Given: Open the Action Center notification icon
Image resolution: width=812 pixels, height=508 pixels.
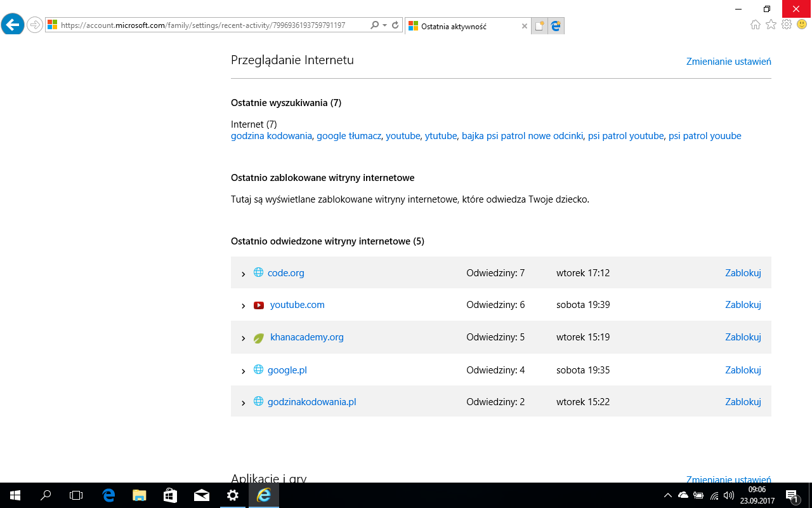Looking at the screenshot, I should 792,495.
